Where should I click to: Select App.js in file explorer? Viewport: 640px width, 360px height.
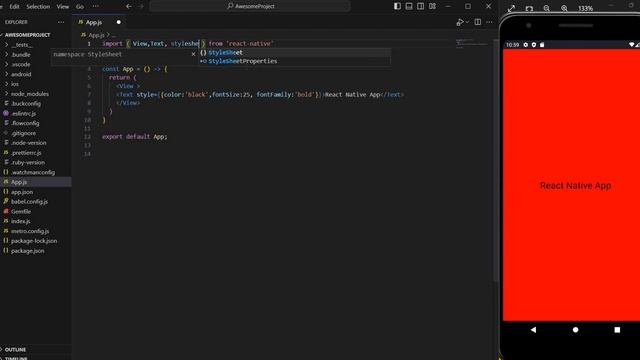point(19,182)
